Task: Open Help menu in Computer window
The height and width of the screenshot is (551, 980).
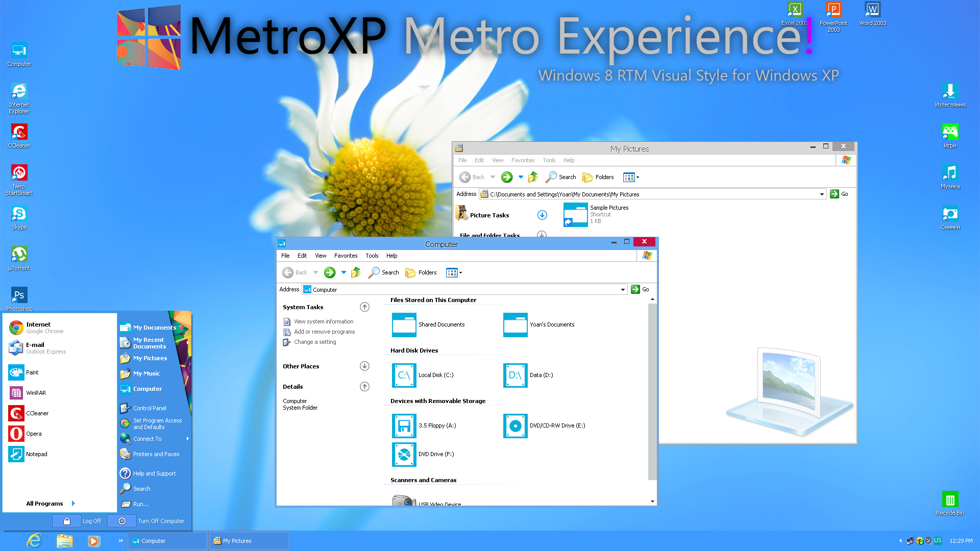Action: pyautogui.click(x=391, y=256)
